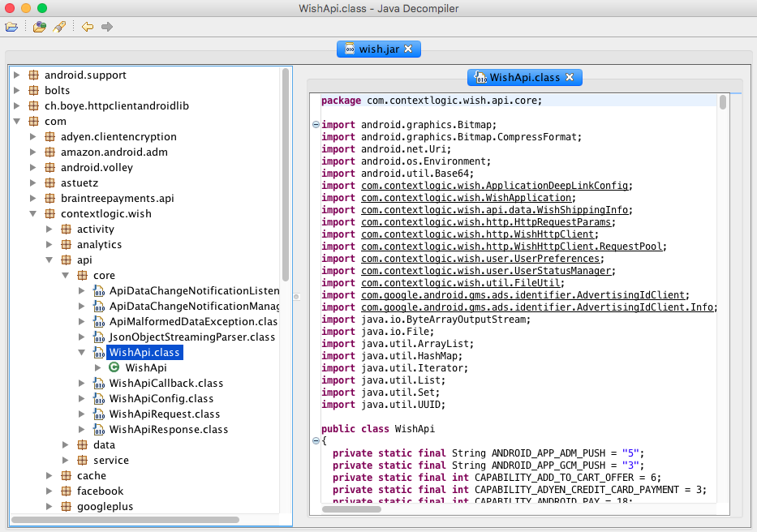Click the WishApiConfig class file icon

(x=99, y=399)
